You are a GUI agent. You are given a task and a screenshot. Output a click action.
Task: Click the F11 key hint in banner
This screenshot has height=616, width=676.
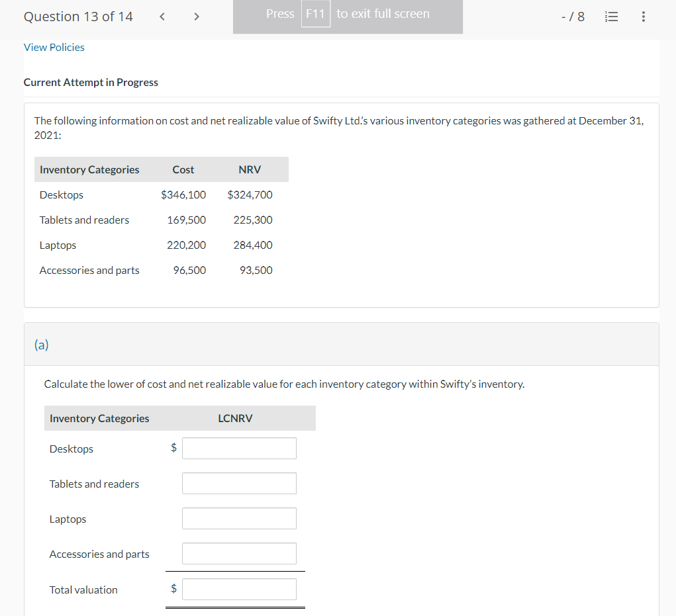point(316,14)
